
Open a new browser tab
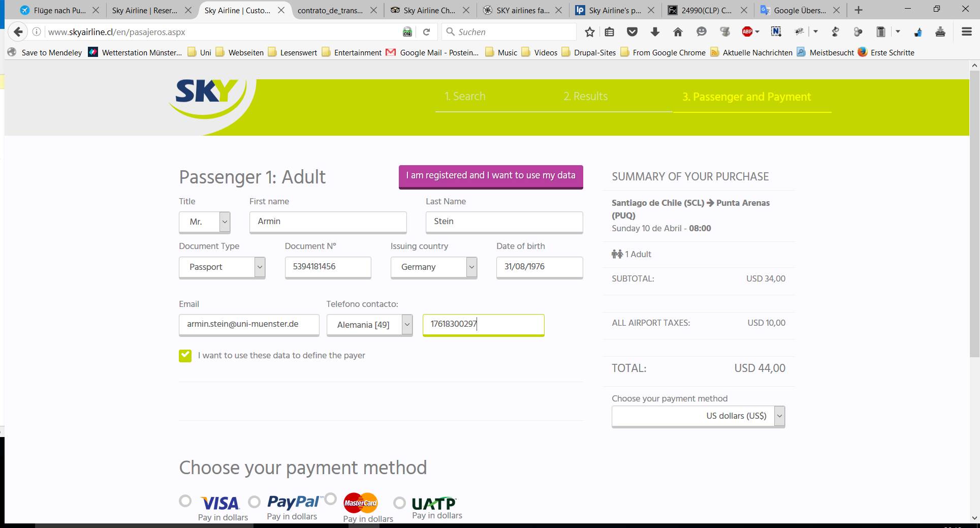[859, 10]
